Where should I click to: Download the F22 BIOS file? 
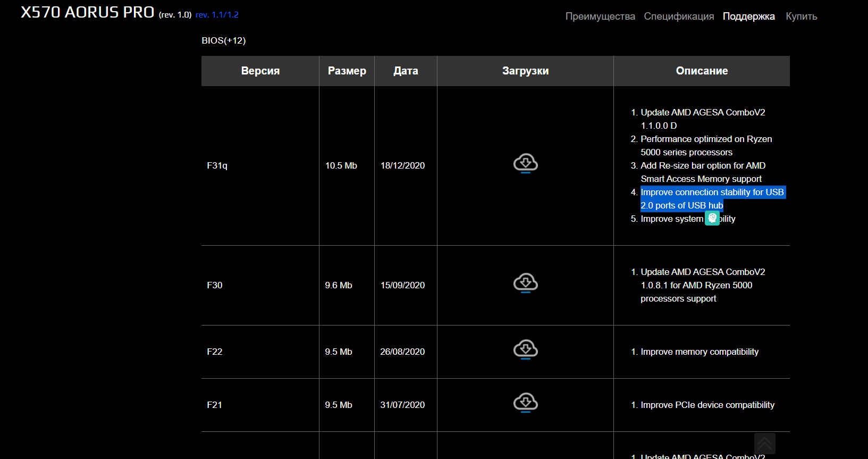(525, 349)
